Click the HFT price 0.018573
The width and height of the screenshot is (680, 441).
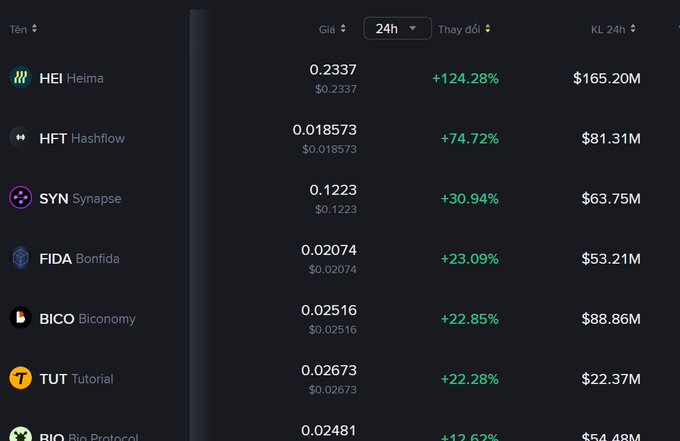pyautogui.click(x=324, y=130)
